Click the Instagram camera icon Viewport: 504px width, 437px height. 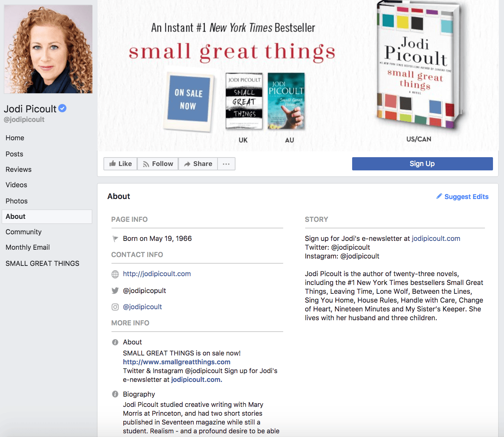pyautogui.click(x=115, y=307)
